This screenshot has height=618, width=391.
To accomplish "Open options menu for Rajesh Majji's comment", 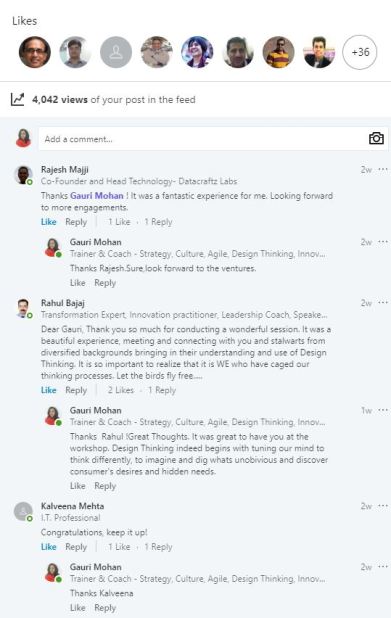I will coord(383,169).
